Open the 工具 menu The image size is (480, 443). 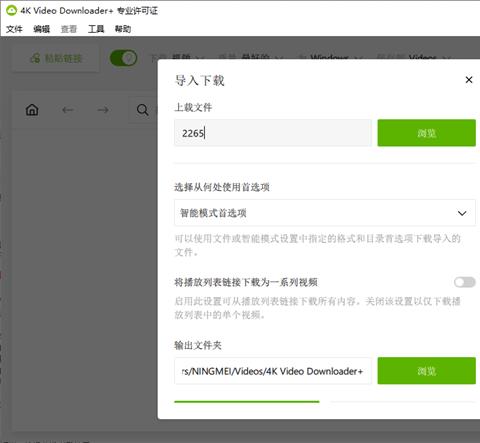(x=96, y=29)
